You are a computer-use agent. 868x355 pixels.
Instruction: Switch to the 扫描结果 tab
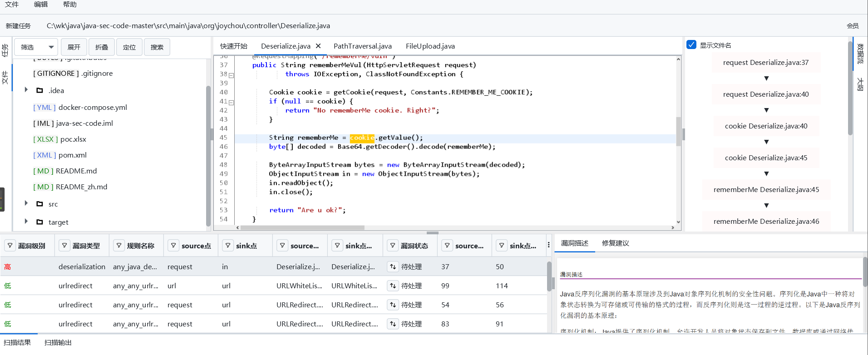(17, 342)
